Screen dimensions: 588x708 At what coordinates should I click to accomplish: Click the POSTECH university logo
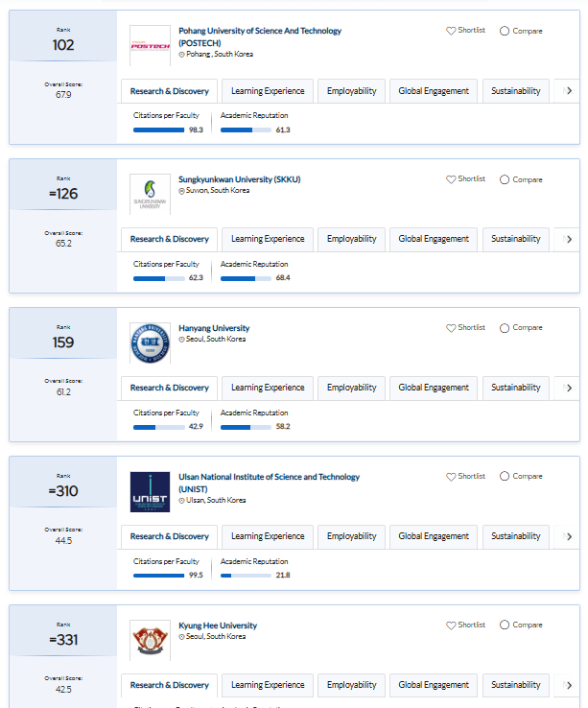[150, 46]
